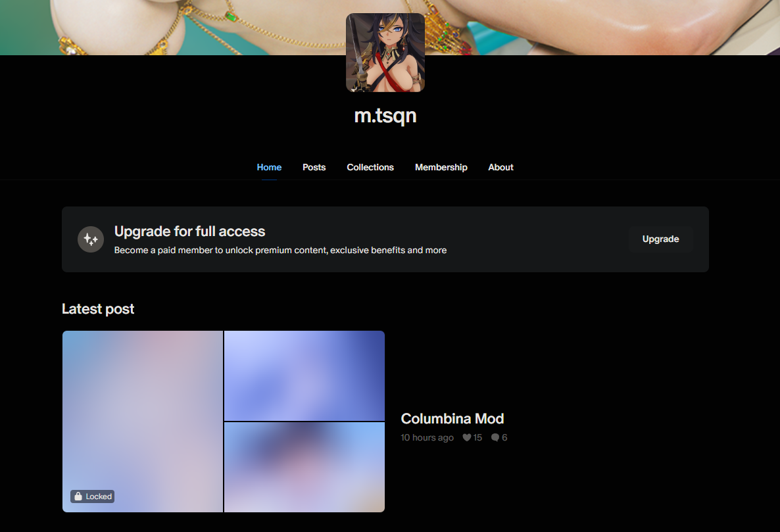The height and width of the screenshot is (532, 780).
Task: Open the About tab
Action: click(x=500, y=168)
